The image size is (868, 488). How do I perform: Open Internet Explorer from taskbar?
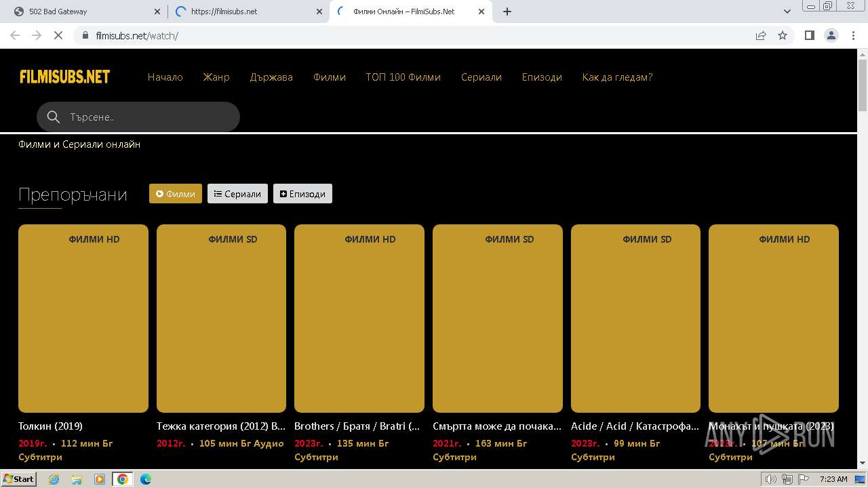[x=54, y=479]
